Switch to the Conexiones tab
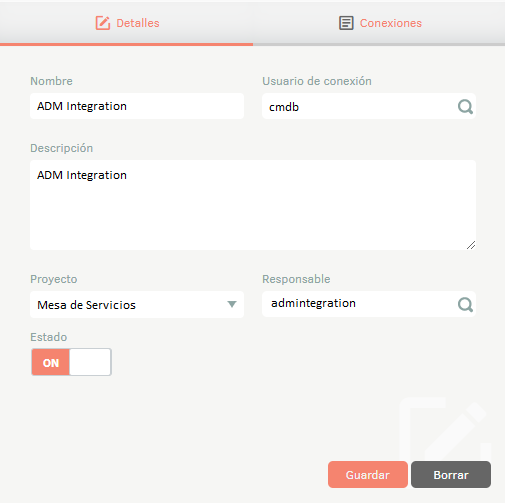The image size is (505, 504). (x=379, y=23)
